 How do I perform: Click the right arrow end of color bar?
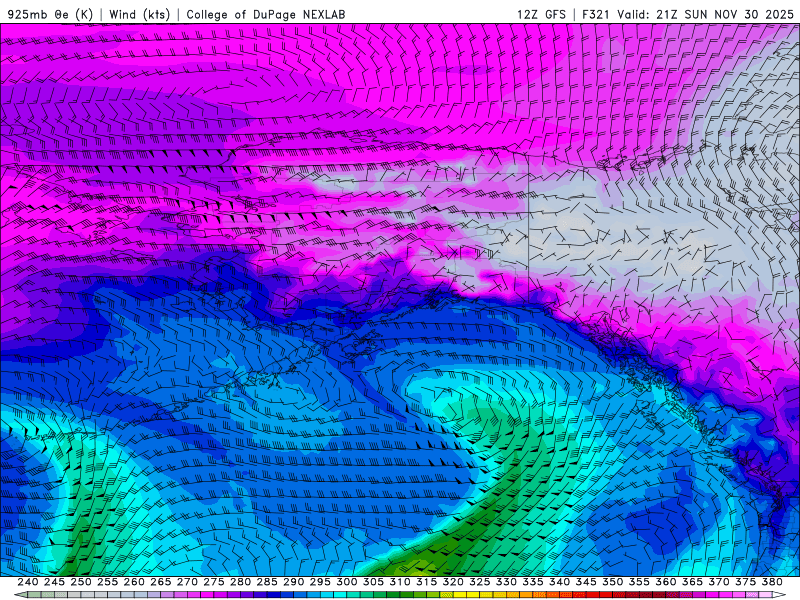pyautogui.click(x=779, y=595)
